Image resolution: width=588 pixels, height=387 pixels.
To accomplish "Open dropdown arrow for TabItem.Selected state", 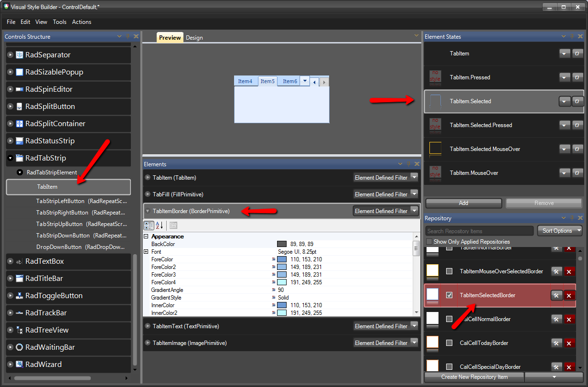I will pos(565,101).
